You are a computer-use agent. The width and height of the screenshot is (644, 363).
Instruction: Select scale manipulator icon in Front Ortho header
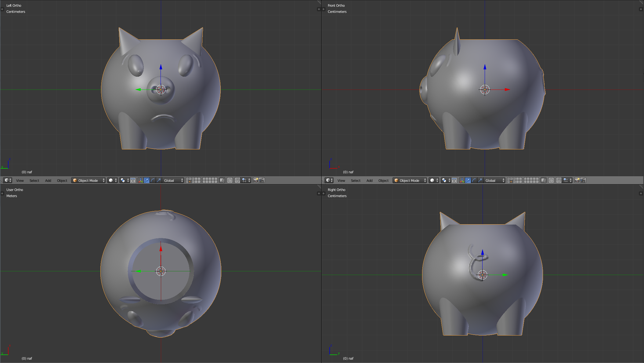pyautogui.click(x=480, y=180)
